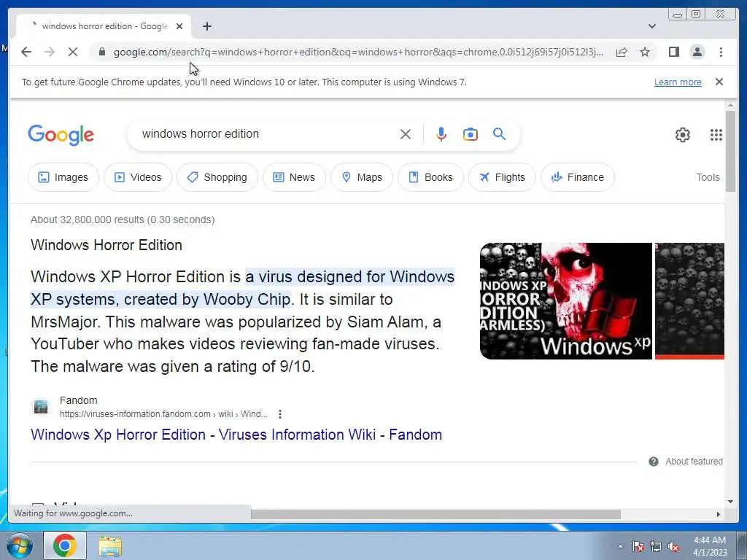Open the Action Center flag icon

pyautogui.click(x=638, y=546)
